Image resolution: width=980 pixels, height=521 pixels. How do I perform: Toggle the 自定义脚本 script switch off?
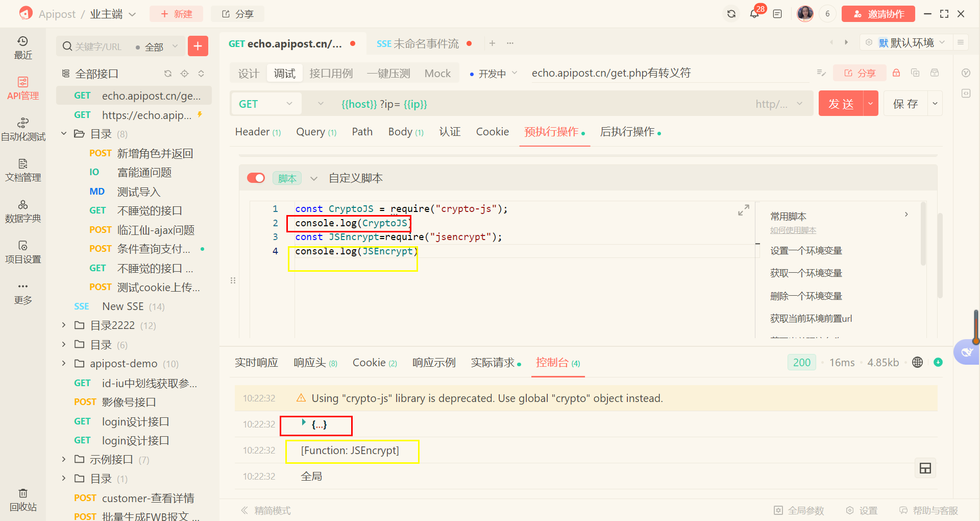pyautogui.click(x=256, y=178)
